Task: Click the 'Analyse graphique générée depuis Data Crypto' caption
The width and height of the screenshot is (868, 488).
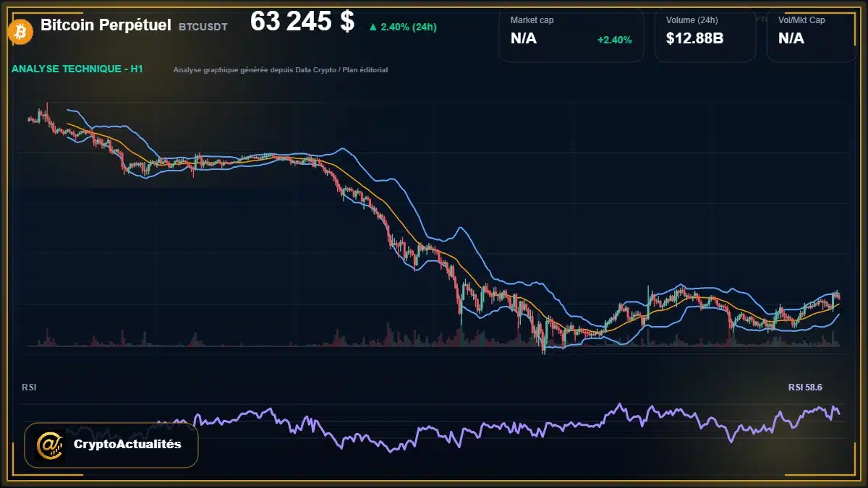Action: [281, 70]
